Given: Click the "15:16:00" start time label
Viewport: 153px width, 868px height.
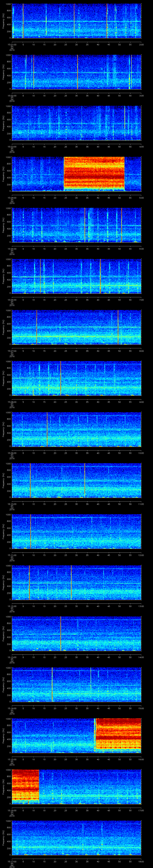Looking at the screenshot, I should point(12,810).
